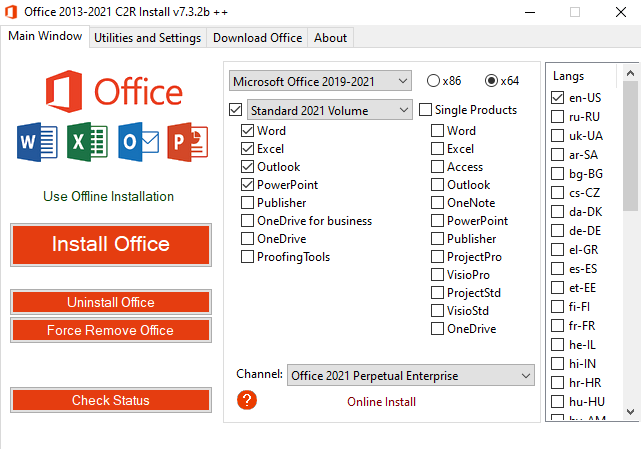Enable the Single Products checkbox
Screen dimensions: 641x449
coord(426,110)
